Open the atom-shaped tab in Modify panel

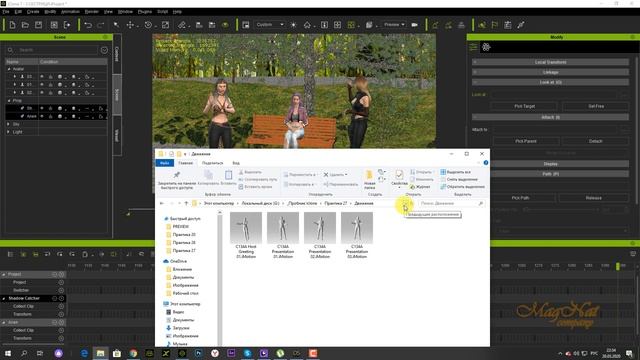(486, 47)
